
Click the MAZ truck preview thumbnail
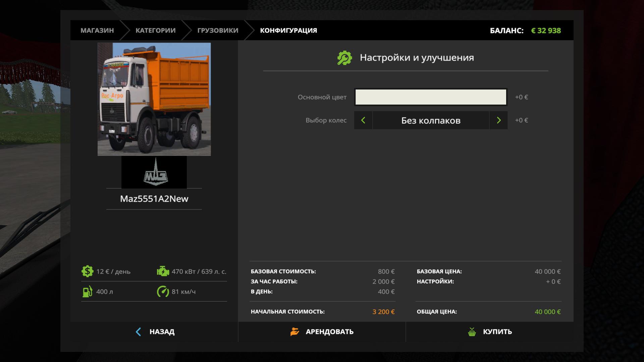click(154, 99)
